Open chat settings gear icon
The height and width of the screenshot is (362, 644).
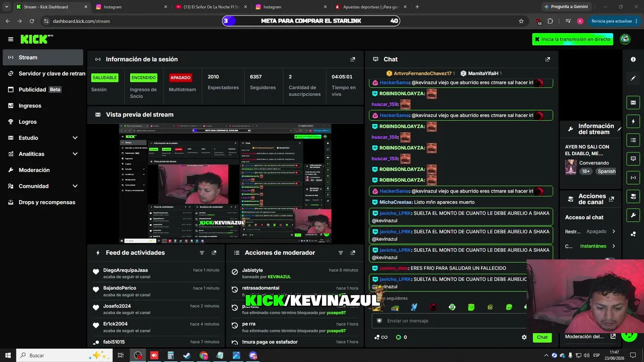click(x=524, y=337)
